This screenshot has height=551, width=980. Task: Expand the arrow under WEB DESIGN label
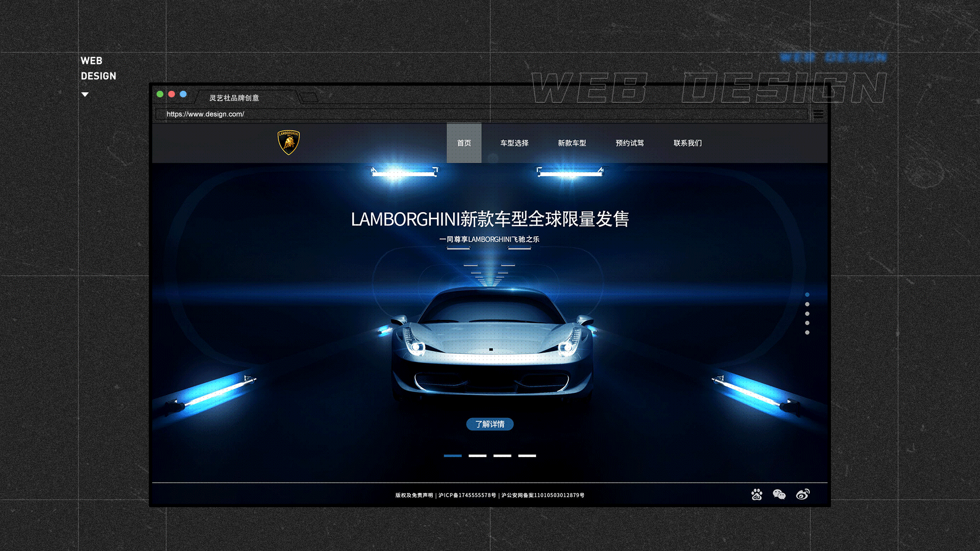[85, 94]
